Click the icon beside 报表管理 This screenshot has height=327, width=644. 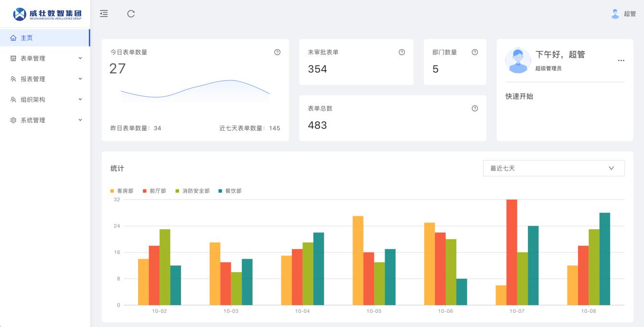(13, 79)
